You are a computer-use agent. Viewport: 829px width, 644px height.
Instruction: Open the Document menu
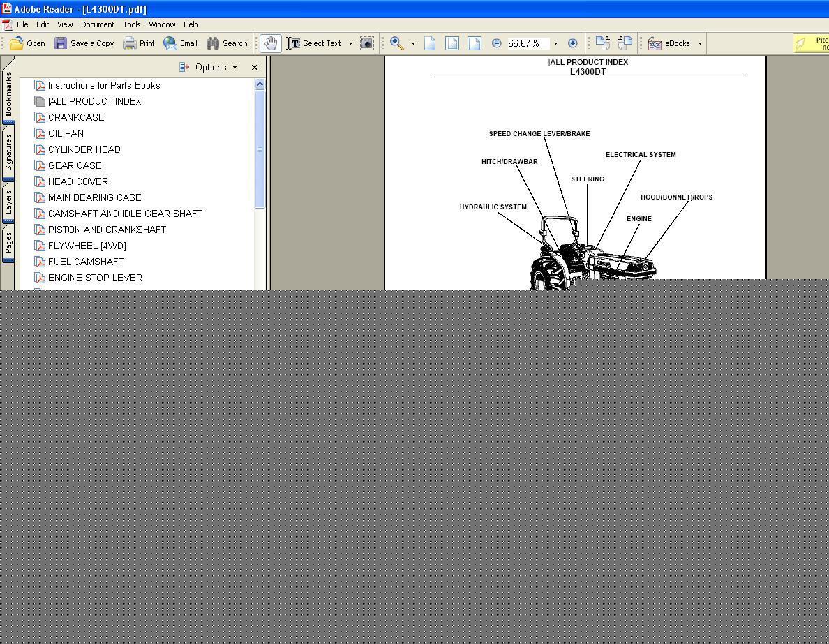[x=97, y=24]
